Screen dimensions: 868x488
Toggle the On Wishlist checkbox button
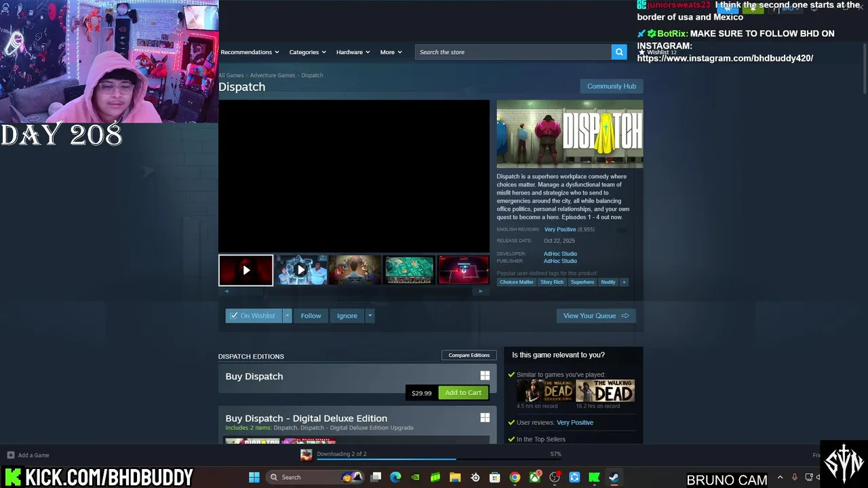point(254,315)
